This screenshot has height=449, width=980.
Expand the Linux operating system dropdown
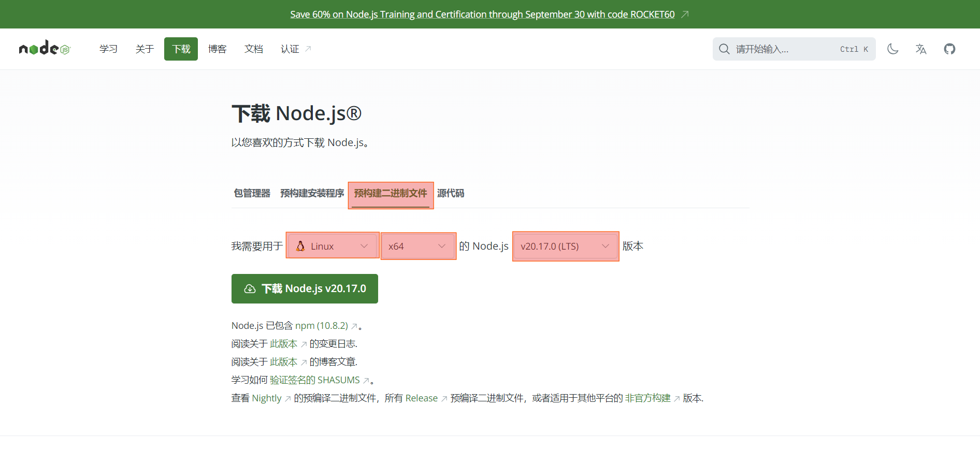click(x=333, y=247)
